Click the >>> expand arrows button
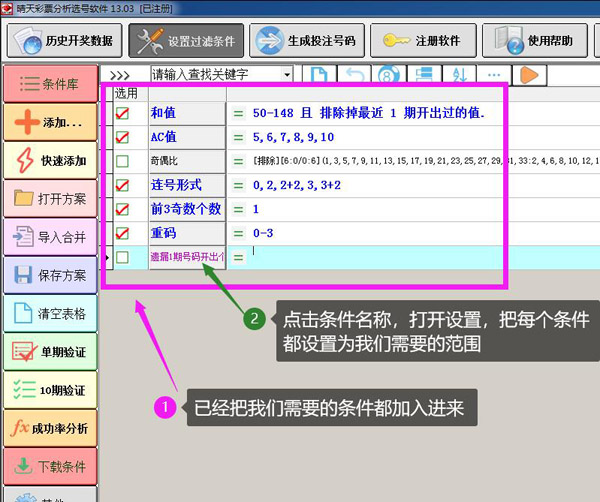The height and width of the screenshot is (502, 600). coord(120,75)
